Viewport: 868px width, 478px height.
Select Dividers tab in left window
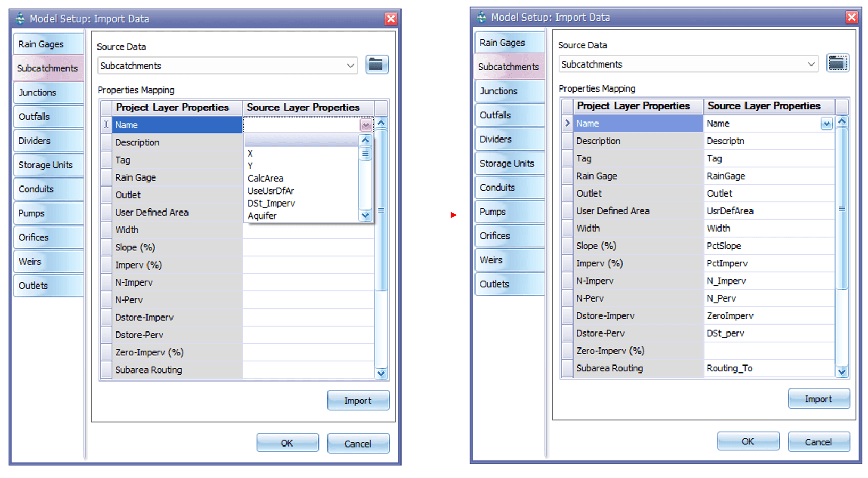click(x=48, y=141)
